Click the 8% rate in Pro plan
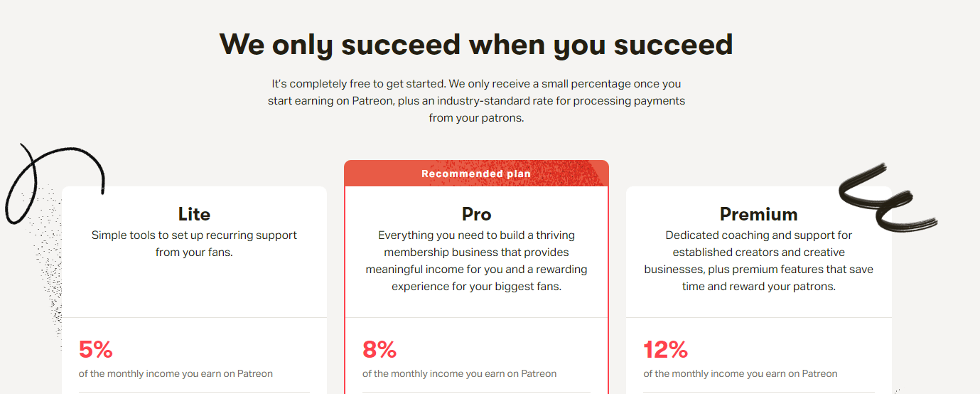The width and height of the screenshot is (980, 394). point(379,349)
